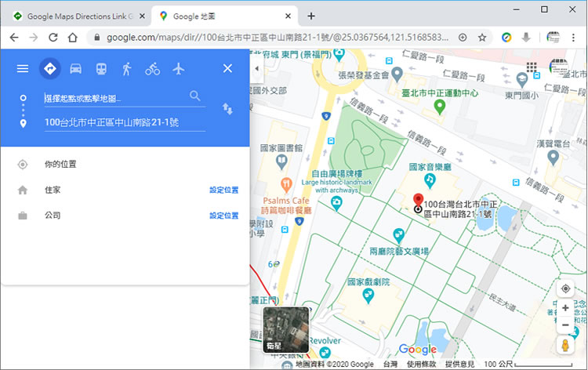Image resolution: width=588 pixels, height=370 pixels.
Task: Open 提供意見 link
Action: (459, 364)
